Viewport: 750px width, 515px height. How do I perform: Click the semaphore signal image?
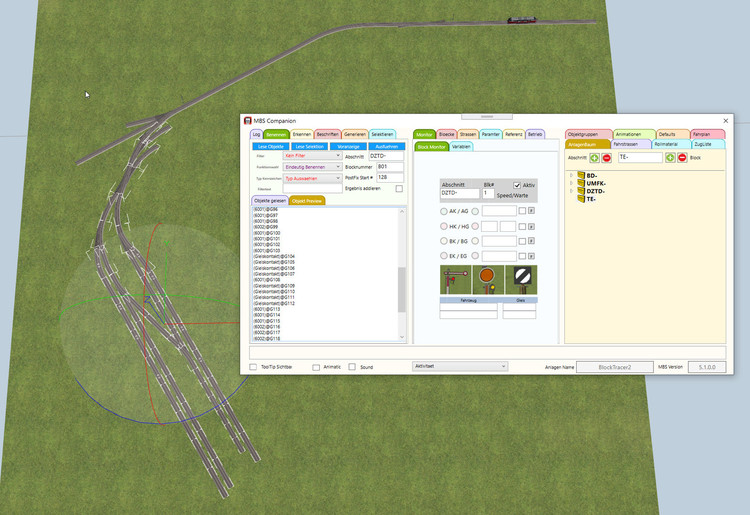pos(454,279)
